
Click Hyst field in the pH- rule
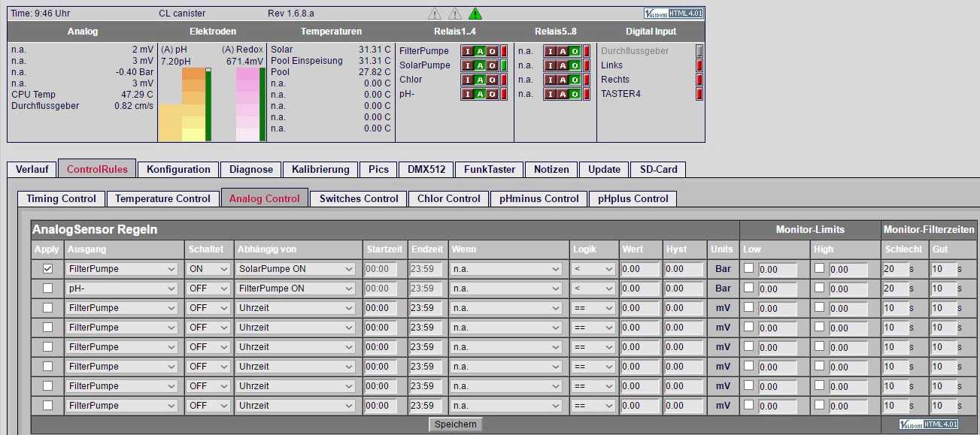click(684, 288)
